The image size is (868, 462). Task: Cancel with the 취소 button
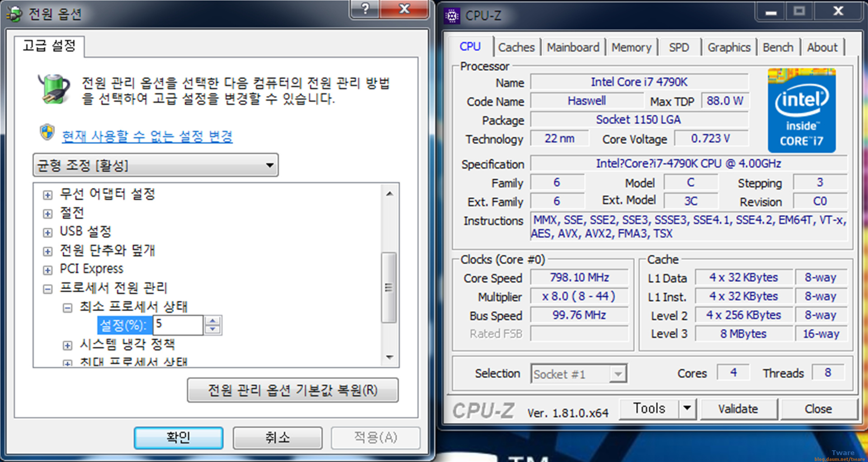point(278,438)
